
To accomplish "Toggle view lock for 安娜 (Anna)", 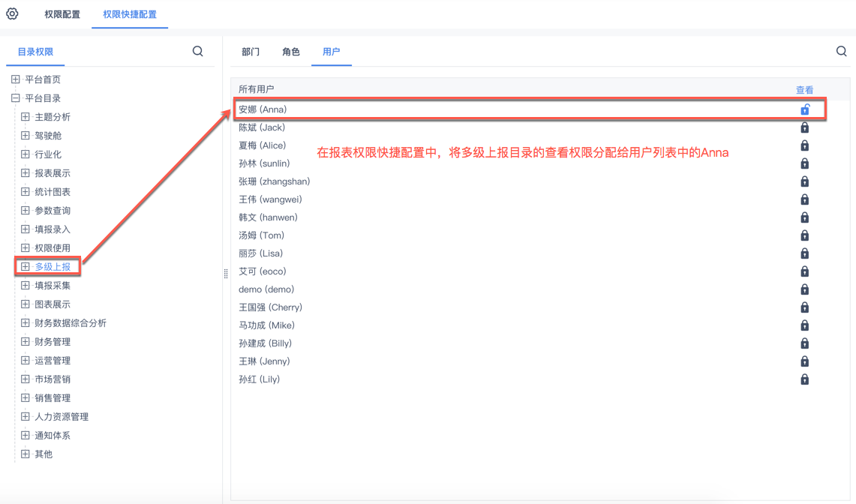I will point(805,109).
